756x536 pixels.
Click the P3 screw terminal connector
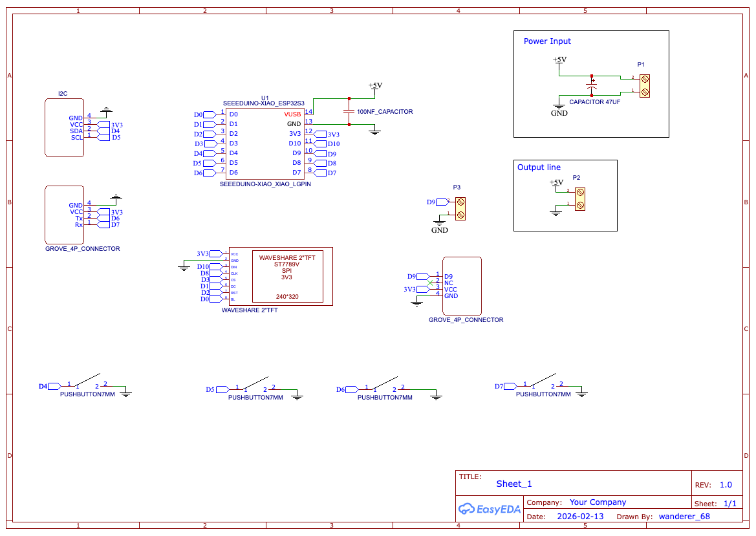point(460,208)
